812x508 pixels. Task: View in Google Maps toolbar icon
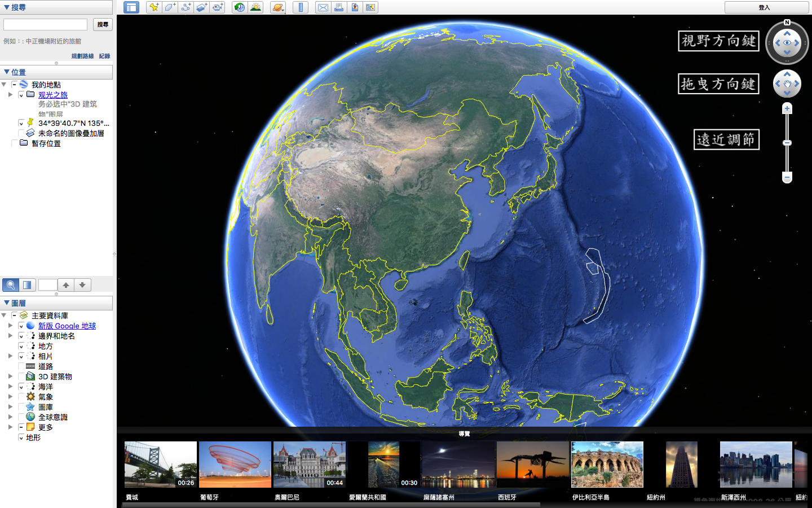click(370, 7)
